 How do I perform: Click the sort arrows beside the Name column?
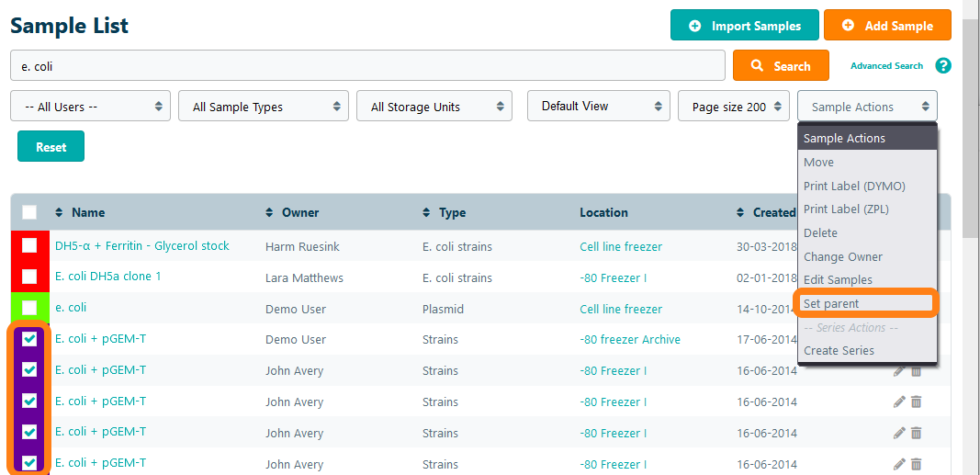coord(59,213)
